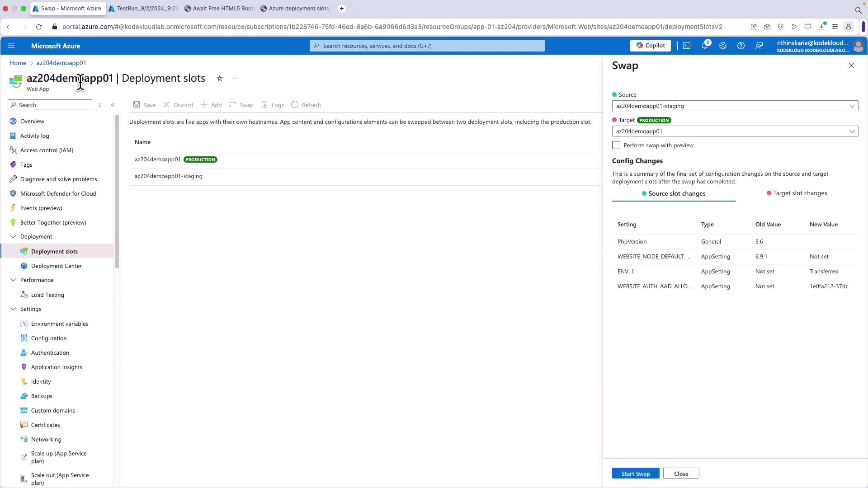This screenshot has width=868, height=488.
Task: Click the help question mark icon
Action: [741, 46]
